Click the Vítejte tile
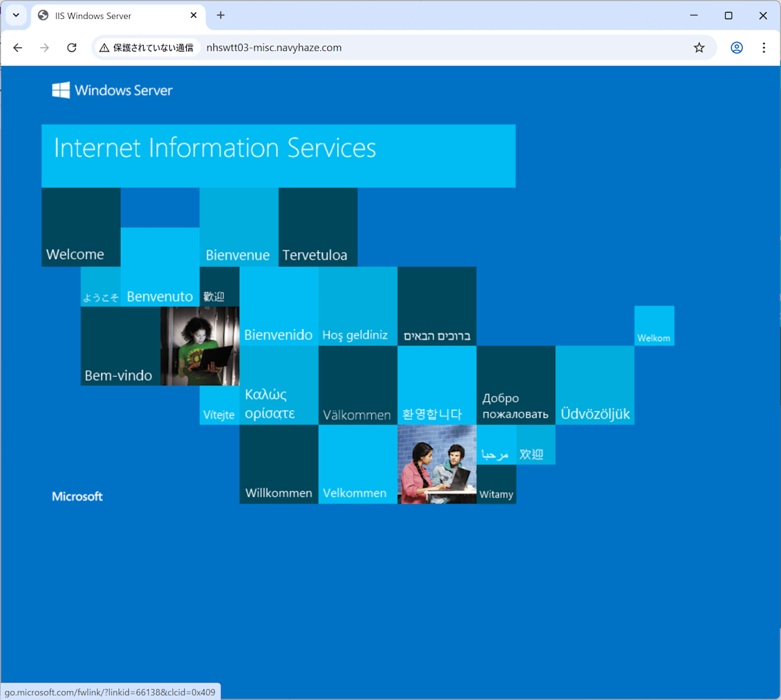 pyautogui.click(x=219, y=405)
